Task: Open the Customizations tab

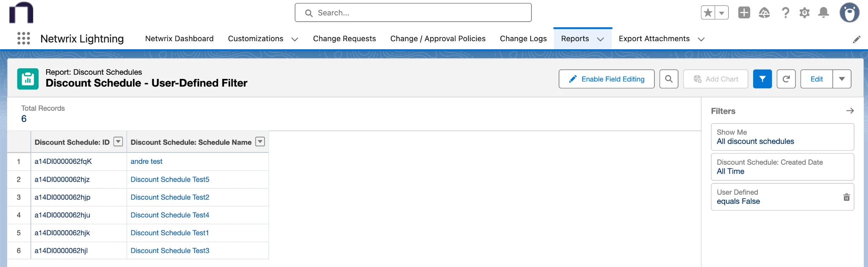Action: [256, 39]
